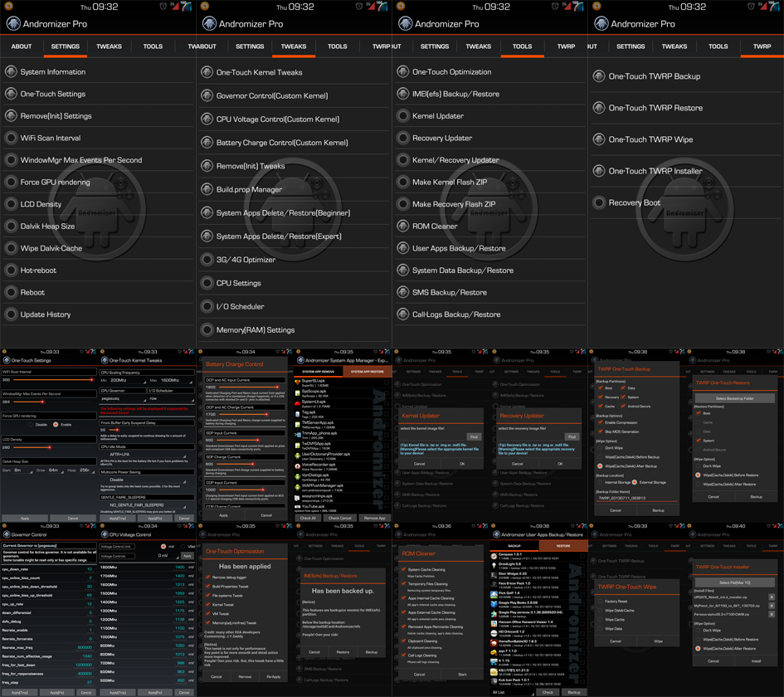Open the Dalvik Heap Start 8m dropdown
The image size is (784, 697).
pyautogui.click(x=23, y=470)
